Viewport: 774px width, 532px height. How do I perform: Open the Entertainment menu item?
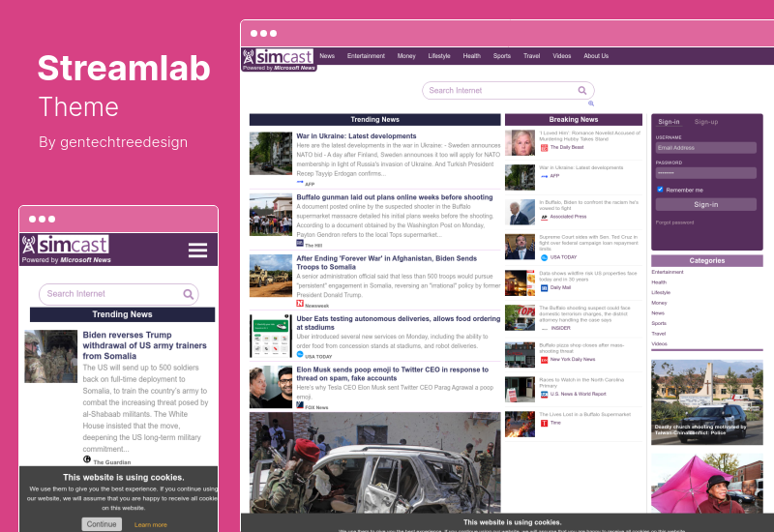366,56
